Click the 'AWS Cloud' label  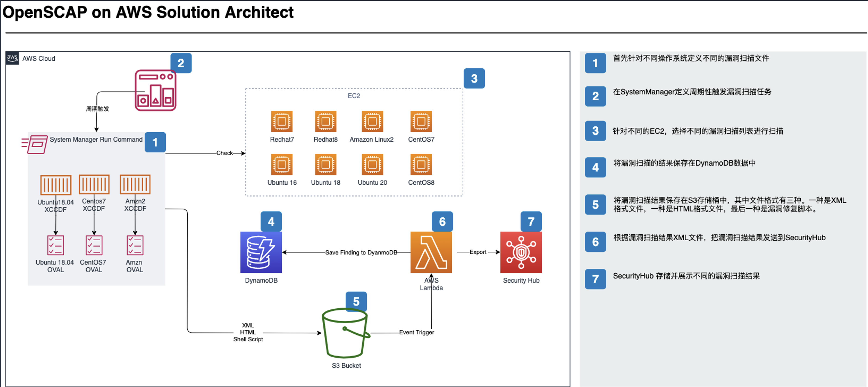tap(39, 59)
